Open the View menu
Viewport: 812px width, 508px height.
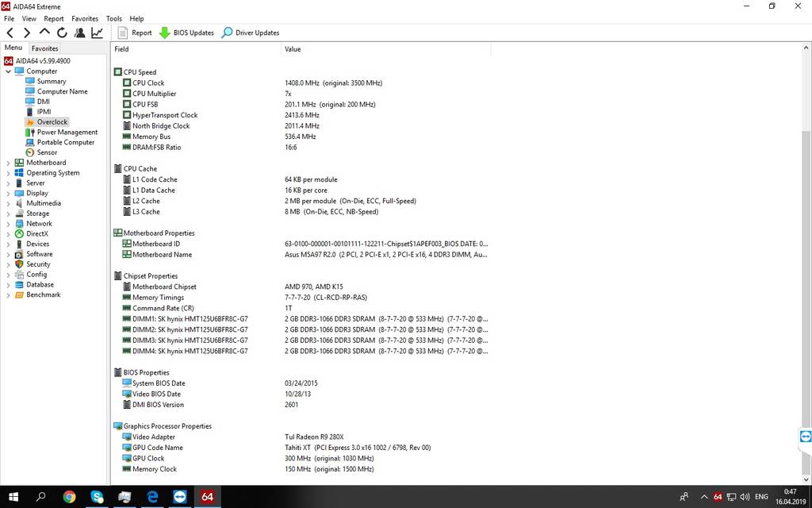click(29, 19)
